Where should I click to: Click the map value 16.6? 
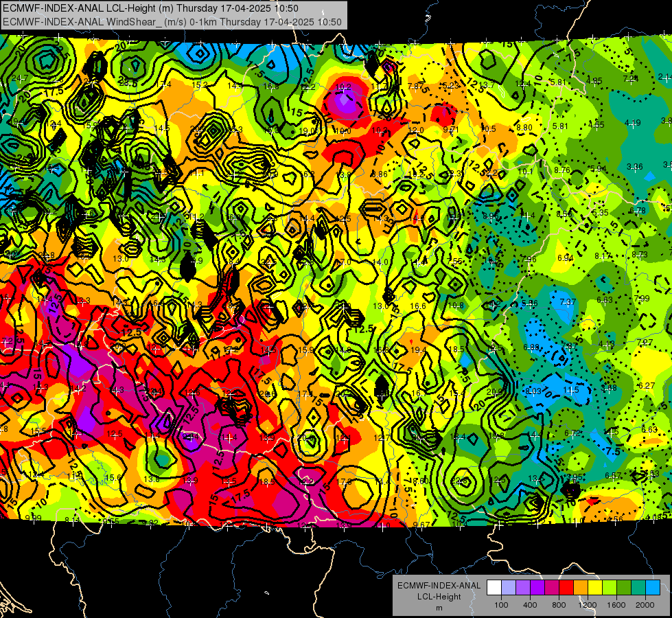point(418,306)
